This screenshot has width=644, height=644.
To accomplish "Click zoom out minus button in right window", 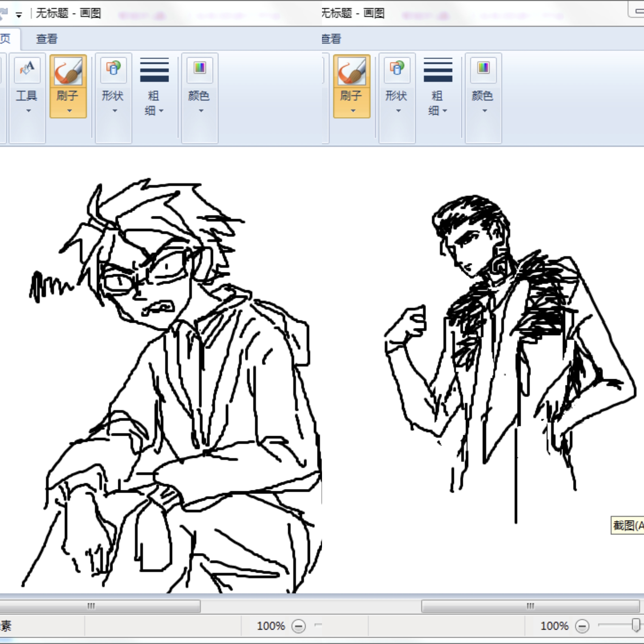I will 582,626.
